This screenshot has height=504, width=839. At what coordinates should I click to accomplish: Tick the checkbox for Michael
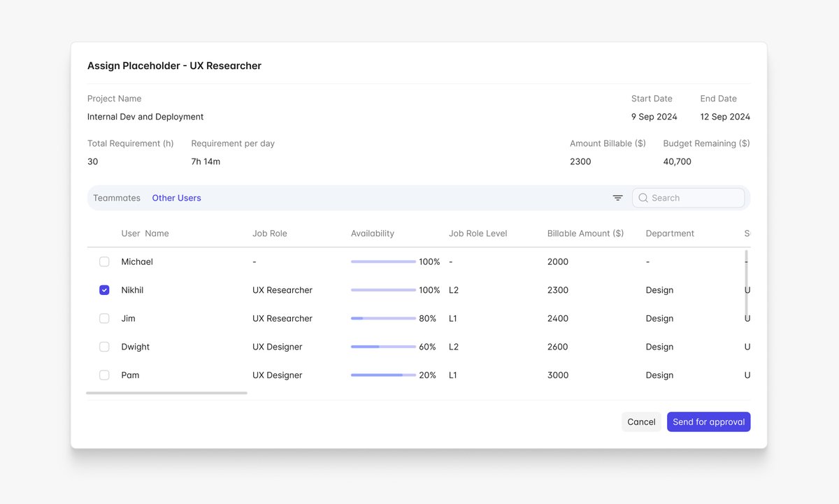pyautogui.click(x=104, y=261)
